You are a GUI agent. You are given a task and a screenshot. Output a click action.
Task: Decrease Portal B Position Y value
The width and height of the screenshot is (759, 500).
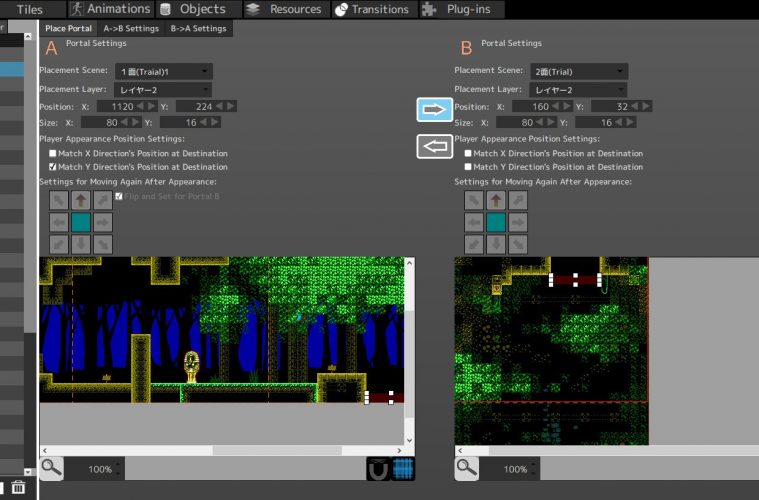(x=634, y=106)
